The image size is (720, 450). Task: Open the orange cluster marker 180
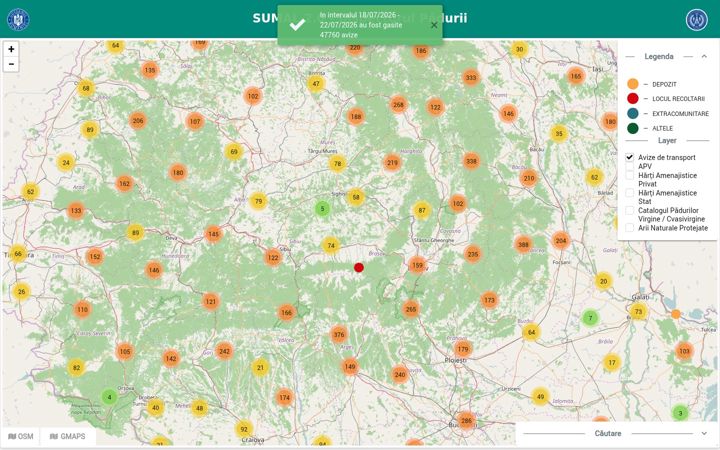pyautogui.click(x=178, y=173)
